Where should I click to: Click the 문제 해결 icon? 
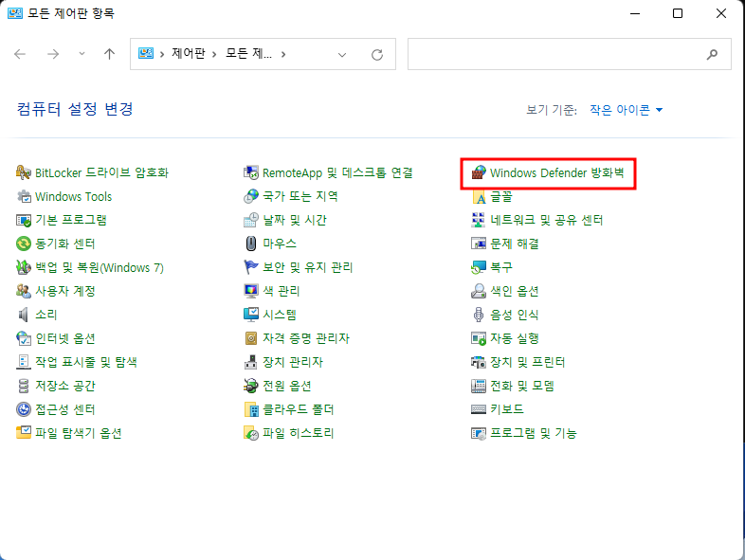(479, 244)
